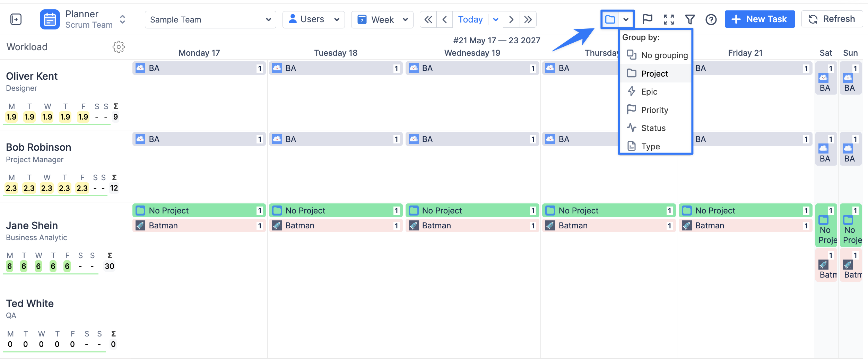Screen dimensions: 868x359
Task: Jump back with double left chevron
Action: pyautogui.click(x=428, y=19)
